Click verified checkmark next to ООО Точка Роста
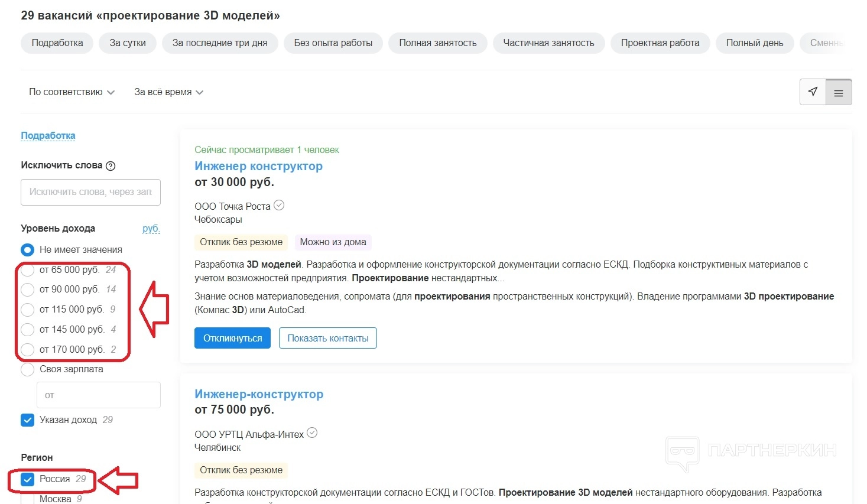This screenshot has height=504, width=867. [279, 205]
